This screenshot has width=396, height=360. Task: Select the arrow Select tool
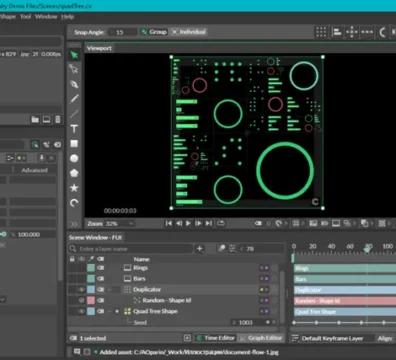(x=74, y=55)
